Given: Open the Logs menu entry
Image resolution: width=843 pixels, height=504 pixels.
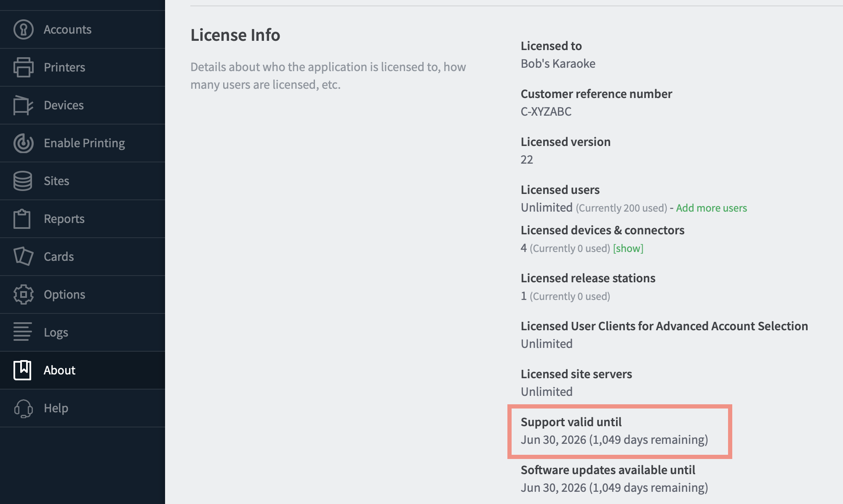Looking at the screenshot, I should pyautogui.click(x=83, y=332).
